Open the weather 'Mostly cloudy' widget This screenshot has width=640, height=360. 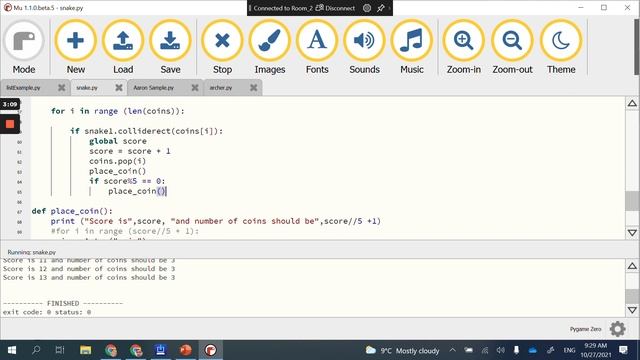(x=402, y=351)
